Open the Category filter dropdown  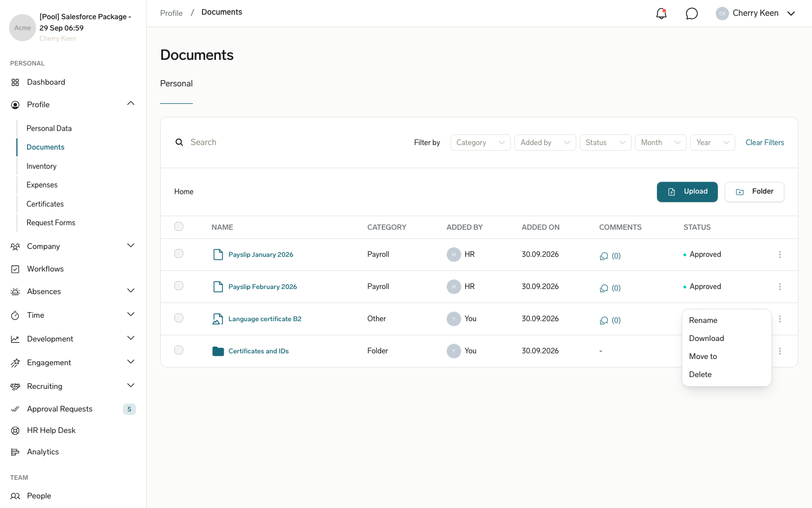point(480,142)
